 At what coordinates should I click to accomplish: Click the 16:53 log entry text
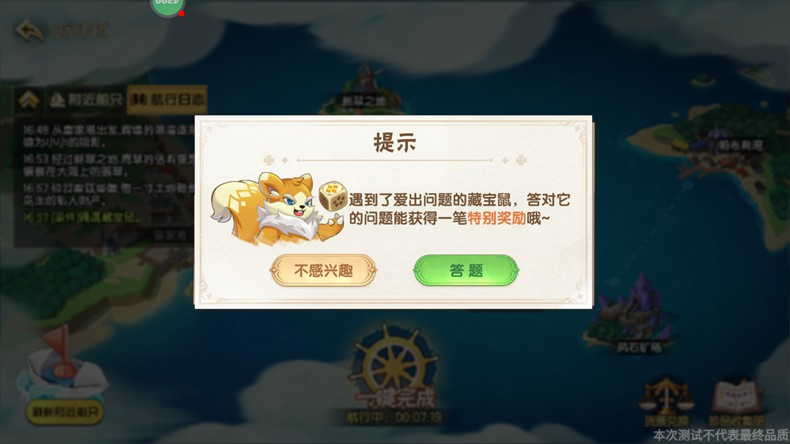108,165
